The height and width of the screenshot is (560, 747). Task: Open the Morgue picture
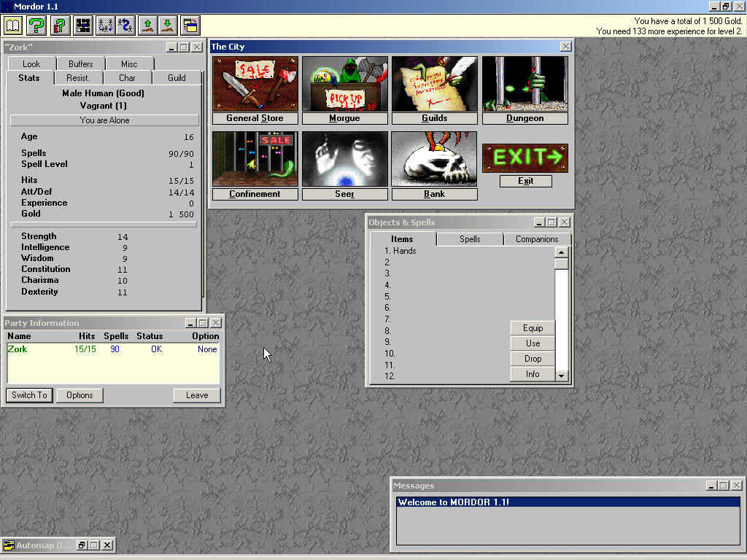coord(344,84)
